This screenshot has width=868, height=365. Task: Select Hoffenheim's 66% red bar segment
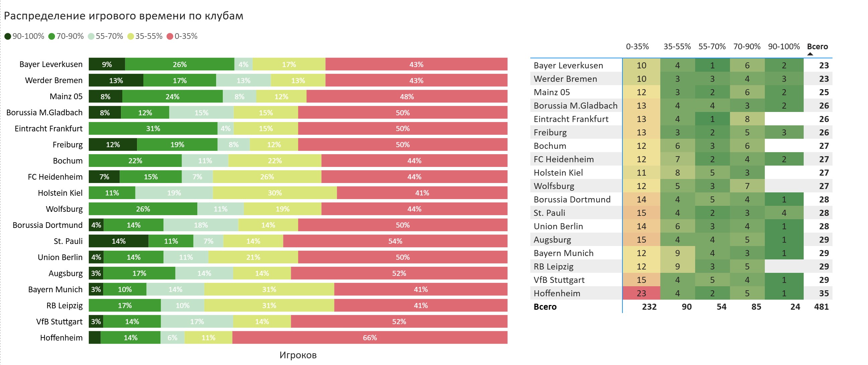(370, 338)
